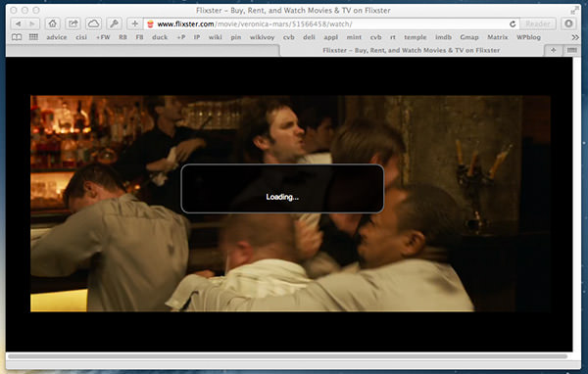Click the Reader button
This screenshot has width=588, height=374.
point(538,23)
